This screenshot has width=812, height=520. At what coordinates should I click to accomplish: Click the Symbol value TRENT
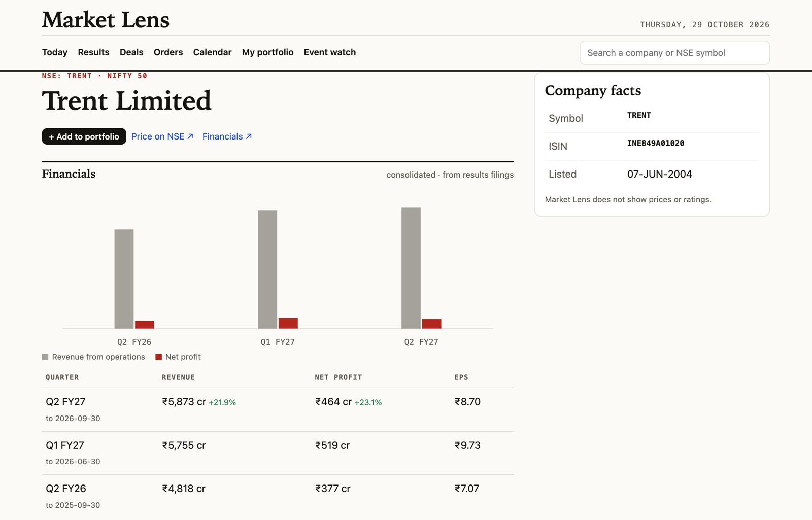(639, 115)
